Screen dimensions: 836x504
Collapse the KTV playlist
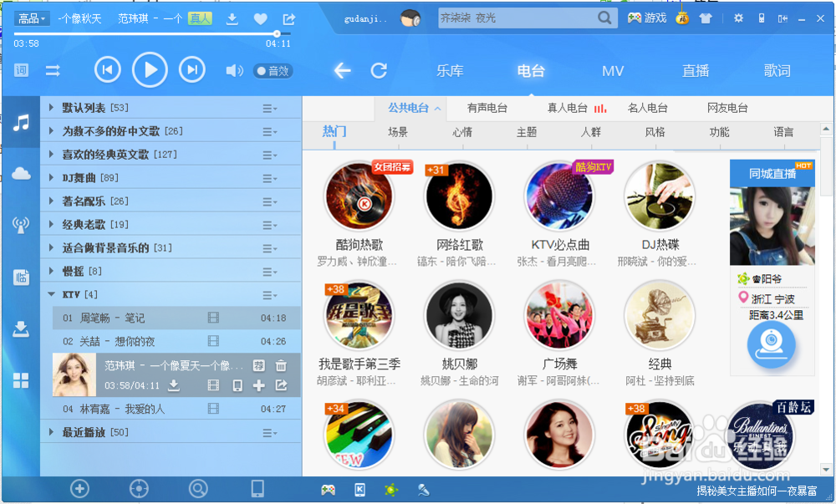pyautogui.click(x=51, y=294)
